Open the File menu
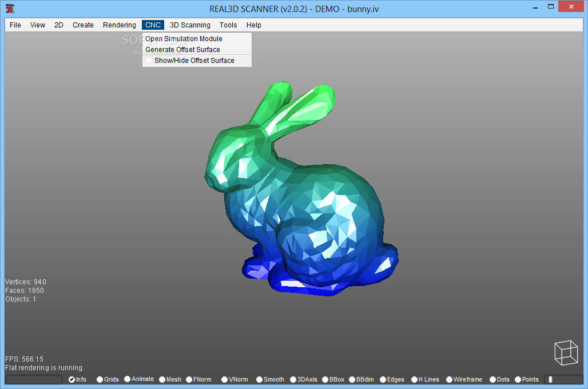 15,25
